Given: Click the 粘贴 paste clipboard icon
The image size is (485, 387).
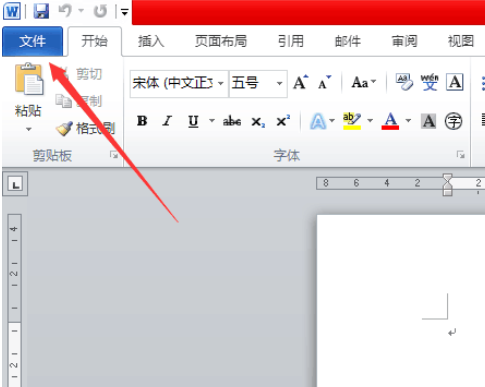Looking at the screenshot, I should (29, 79).
